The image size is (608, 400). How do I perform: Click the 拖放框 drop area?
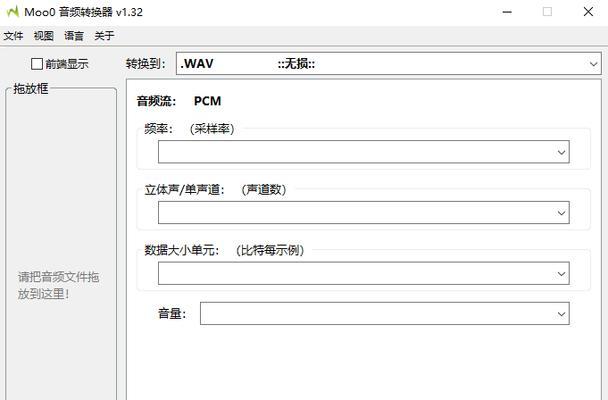click(61, 244)
